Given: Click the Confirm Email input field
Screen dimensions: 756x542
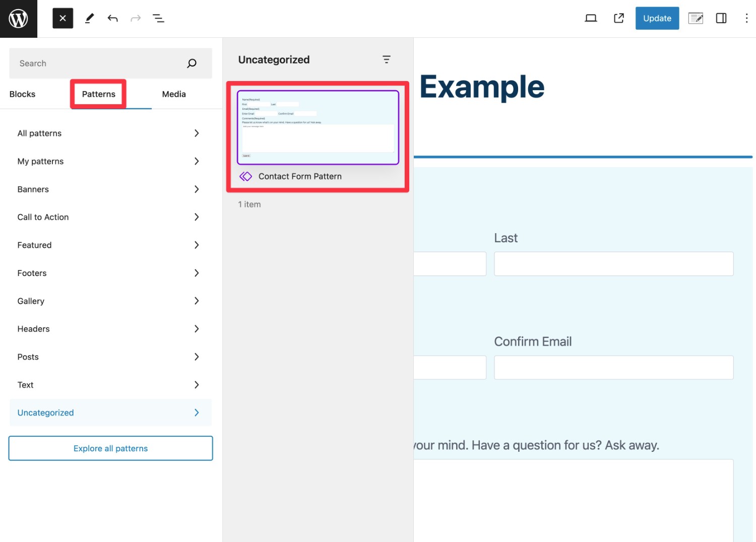Looking at the screenshot, I should 613,368.
